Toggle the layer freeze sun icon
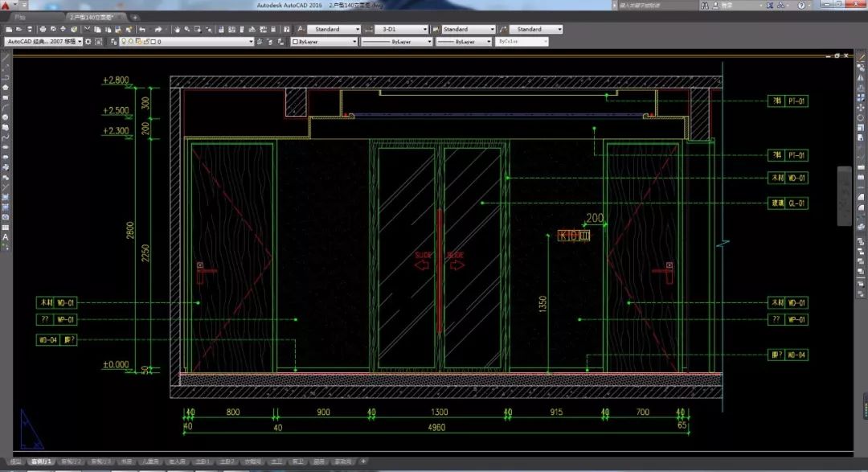 click(132, 41)
